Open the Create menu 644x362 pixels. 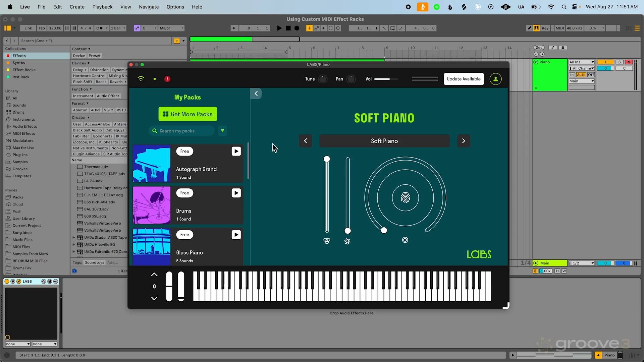click(77, 7)
